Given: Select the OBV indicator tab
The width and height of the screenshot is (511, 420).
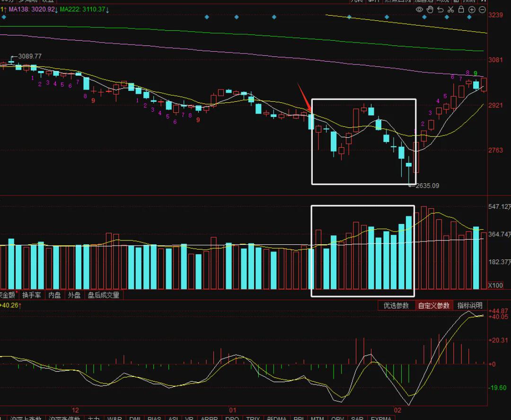Looking at the screenshot, I should (x=337, y=418).
